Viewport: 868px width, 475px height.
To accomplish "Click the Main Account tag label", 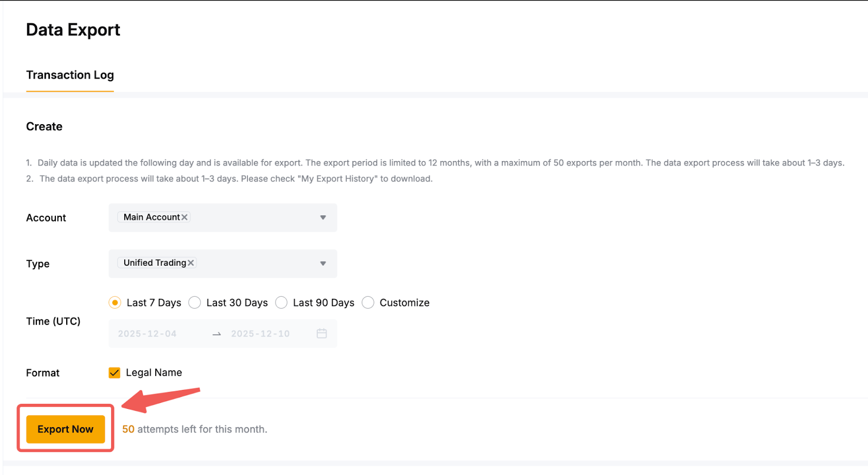I will click(x=151, y=217).
